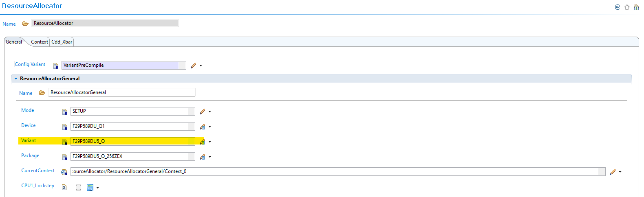644x197 pixels.
Task: Click the up arrow navigation icon
Action: pos(627,7)
